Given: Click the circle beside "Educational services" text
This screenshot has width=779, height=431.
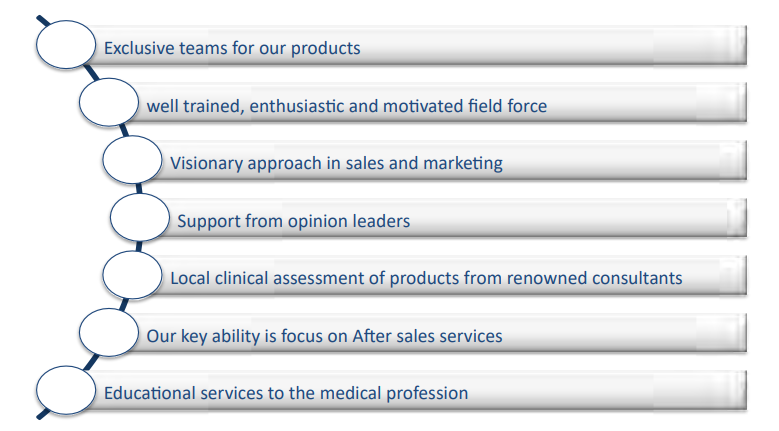Looking at the screenshot, I should (69, 392).
